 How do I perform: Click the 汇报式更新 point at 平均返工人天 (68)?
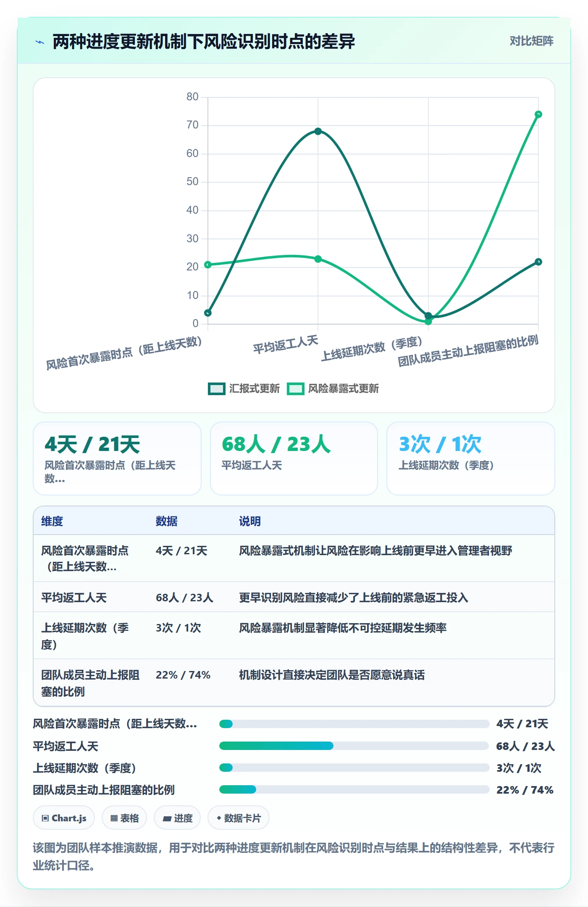click(318, 131)
